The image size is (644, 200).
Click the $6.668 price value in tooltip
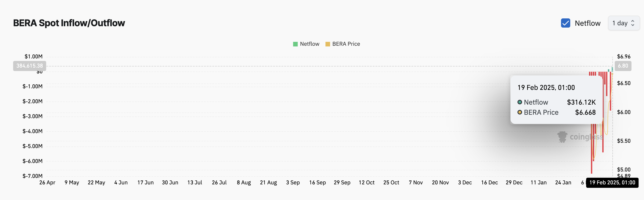point(585,112)
